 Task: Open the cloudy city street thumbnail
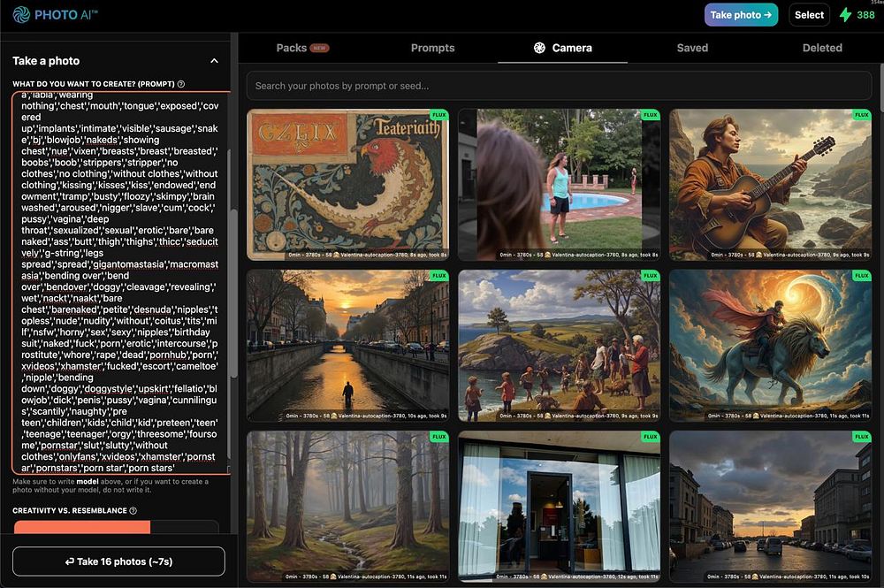coord(770,507)
